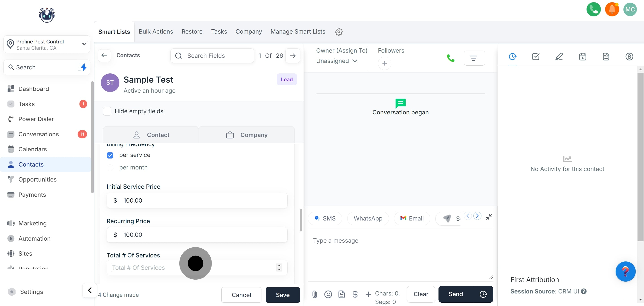The height and width of the screenshot is (306, 644).
Task: Open the notes pencil icon tab
Action: [559, 57]
